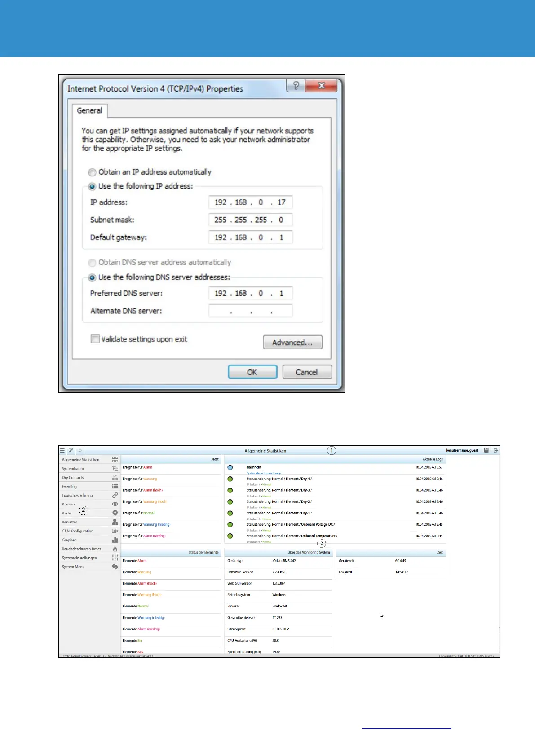Click the "Aktuelle Logs" panel header

pyautogui.click(x=335, y=459)
